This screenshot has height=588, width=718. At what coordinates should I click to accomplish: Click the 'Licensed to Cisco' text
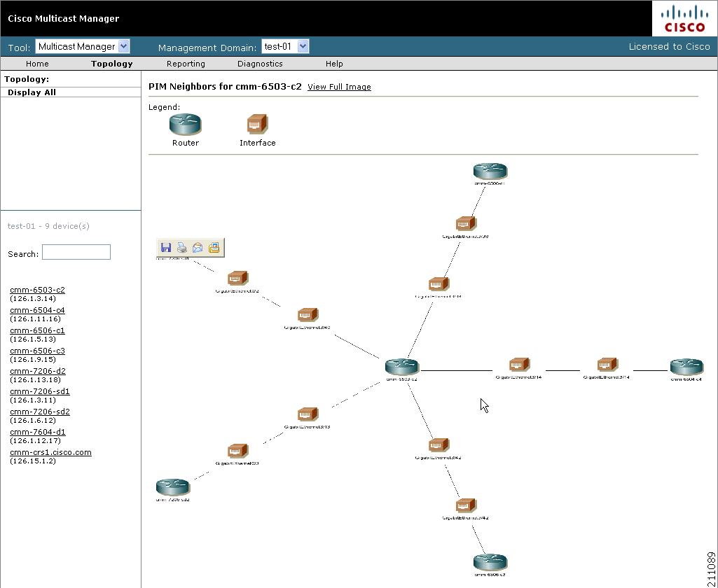coord(670,47)
